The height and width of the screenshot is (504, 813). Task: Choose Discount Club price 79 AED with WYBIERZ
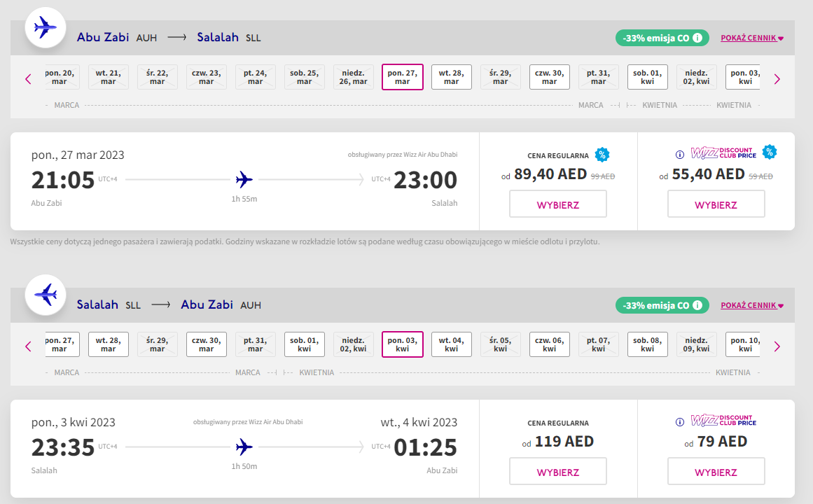tap(716, 471)
